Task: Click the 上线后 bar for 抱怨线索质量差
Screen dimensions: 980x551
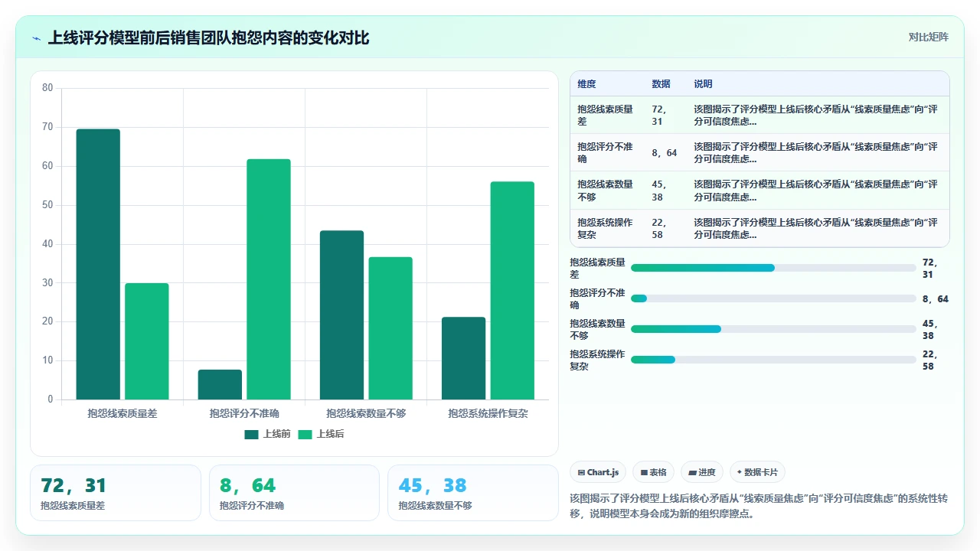Action: [x=147, y=341]
